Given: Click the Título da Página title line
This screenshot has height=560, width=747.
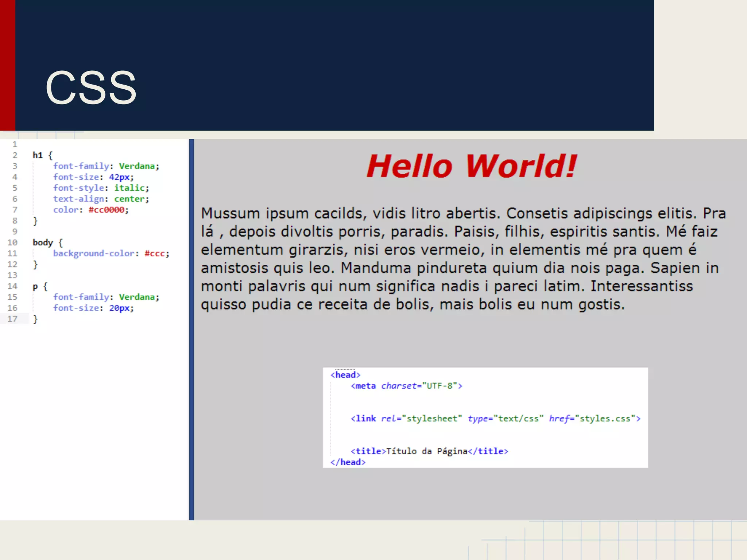Looking at the screenshot, I should [x=429, y=451].
